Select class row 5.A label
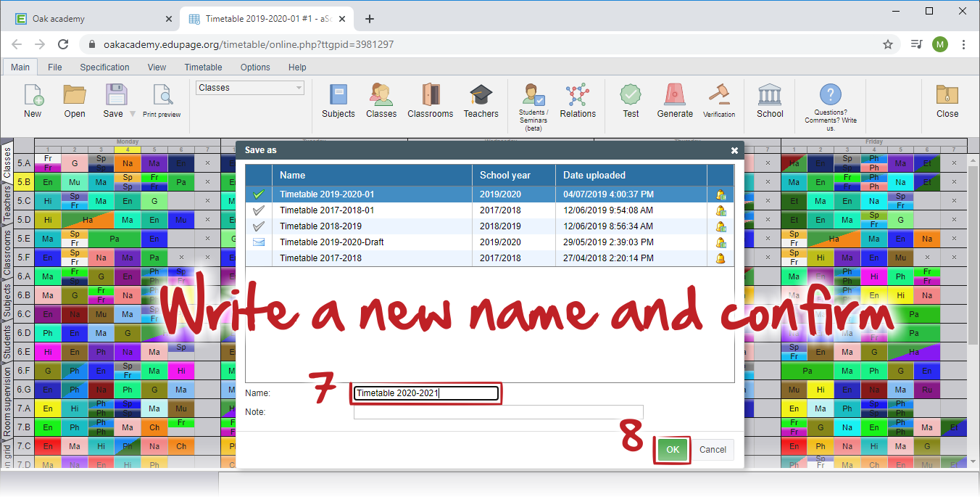The height and width of the screenshot is (497, 980). [x=25, y=163]
